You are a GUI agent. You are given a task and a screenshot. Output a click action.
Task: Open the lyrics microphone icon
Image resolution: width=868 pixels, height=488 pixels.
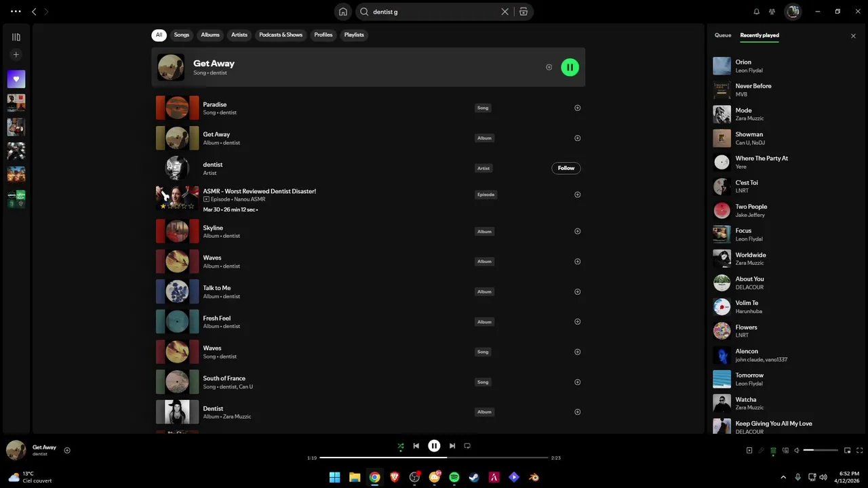tap(761, 450)
